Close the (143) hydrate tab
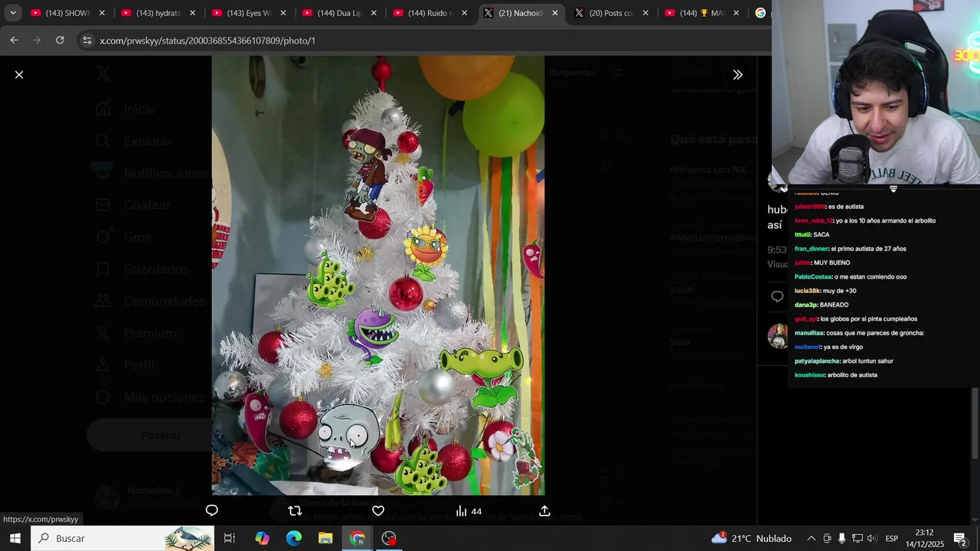The width and height of the screenshot is (980, 551). click(192, 13)
